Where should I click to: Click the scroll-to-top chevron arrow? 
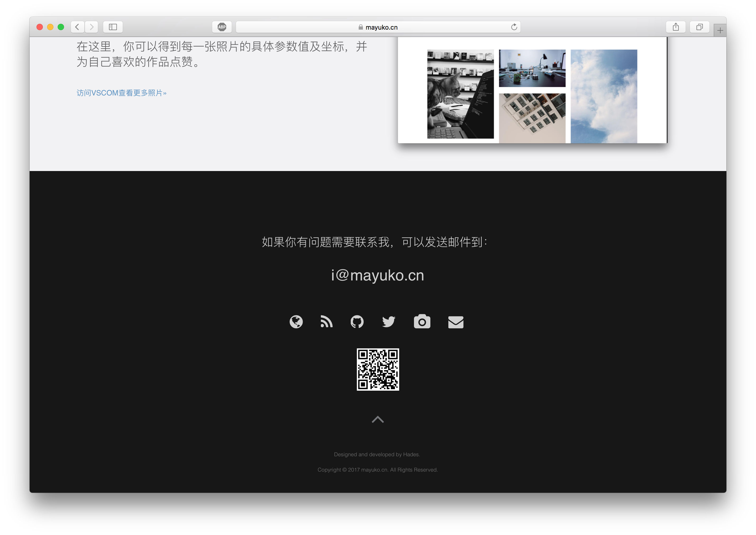tap(377, 419)
